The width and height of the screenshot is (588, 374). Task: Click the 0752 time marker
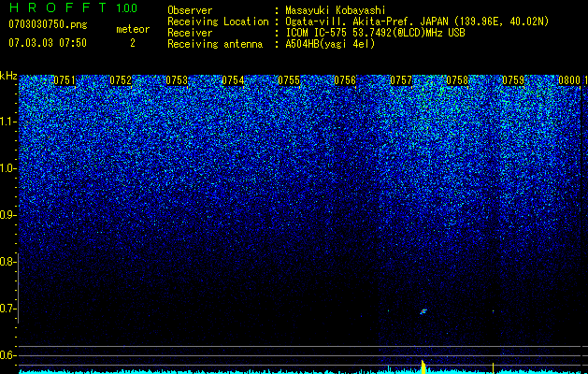click(121, 80)
